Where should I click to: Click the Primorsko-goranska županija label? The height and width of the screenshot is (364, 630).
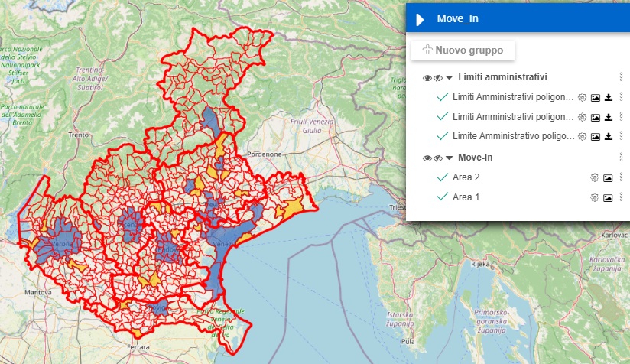(492, 321)
